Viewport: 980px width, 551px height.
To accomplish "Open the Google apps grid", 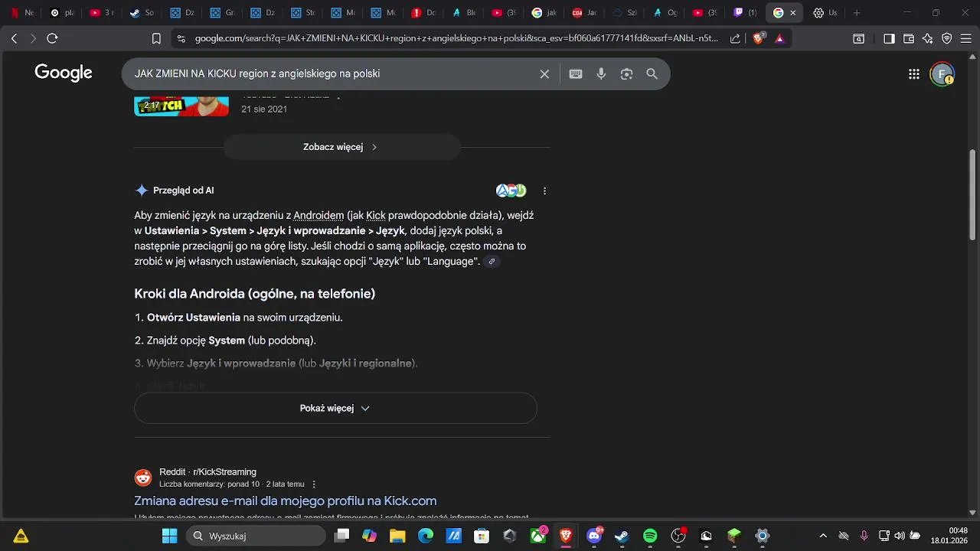I will (914, 74).
